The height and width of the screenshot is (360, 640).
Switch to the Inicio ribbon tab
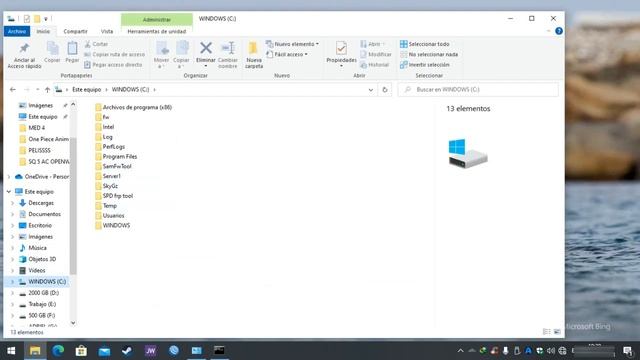point(43,31)
